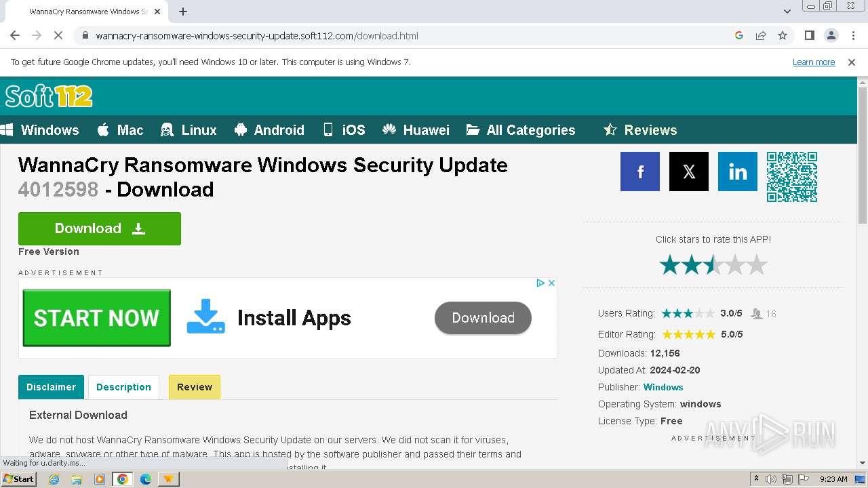Image resolution: width=868 pixels, height=488 pixels.
Task: Click Learn more about Chrome updates
Action: coord(814,62)
